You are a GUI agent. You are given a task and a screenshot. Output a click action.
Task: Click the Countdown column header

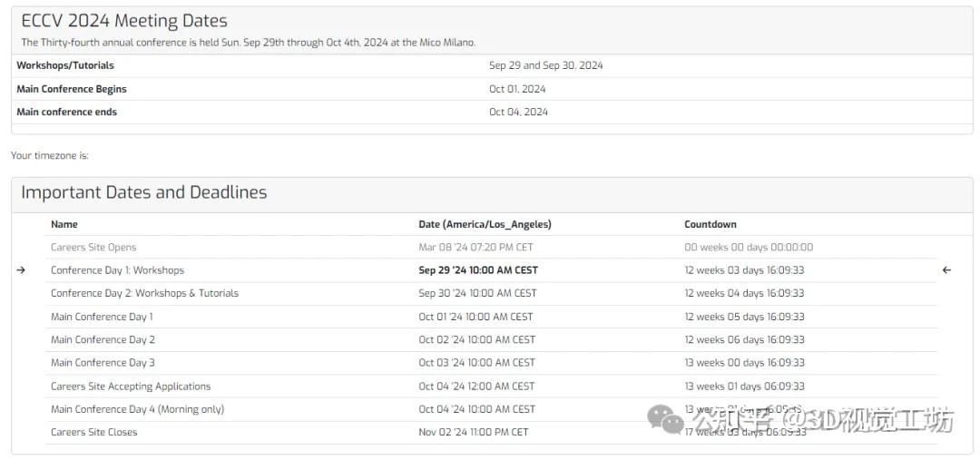click(x=710, y=224)
